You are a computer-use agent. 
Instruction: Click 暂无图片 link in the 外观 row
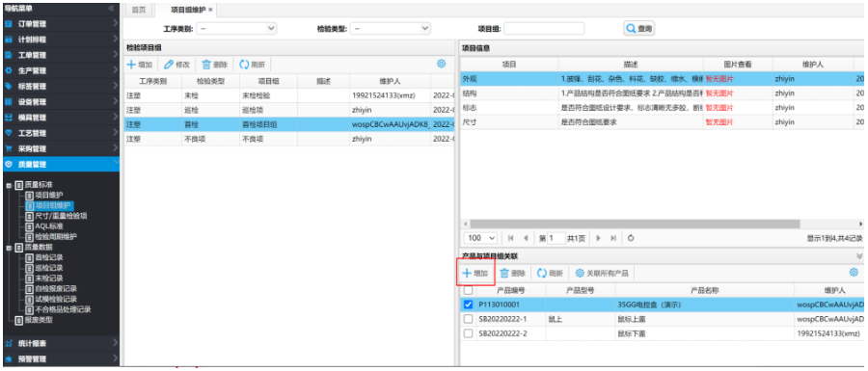coord(719,79)
